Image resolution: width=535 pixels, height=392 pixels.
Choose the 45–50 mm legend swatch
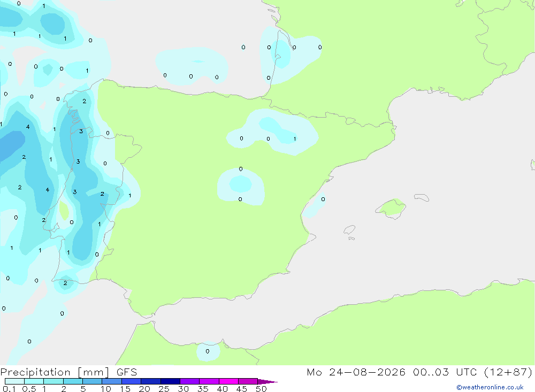click(248, 381)
